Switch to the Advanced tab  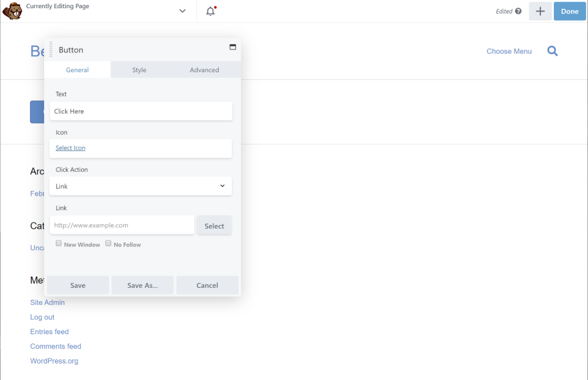(205, 70)
